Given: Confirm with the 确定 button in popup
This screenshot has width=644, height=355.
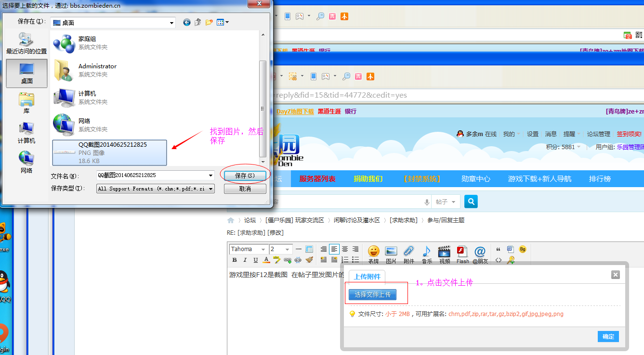Looking at the screenshot, I should click(x=608, y=336).
